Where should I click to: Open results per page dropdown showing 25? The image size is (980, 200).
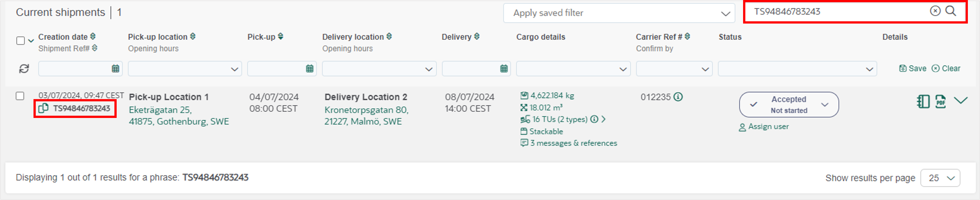pos(940,178)
